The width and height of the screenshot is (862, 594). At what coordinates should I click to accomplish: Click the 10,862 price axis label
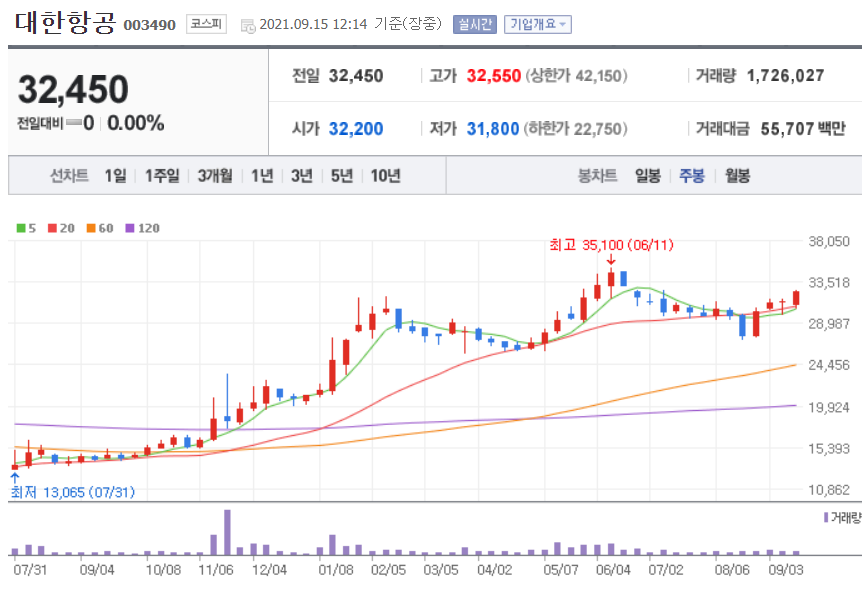828,490
